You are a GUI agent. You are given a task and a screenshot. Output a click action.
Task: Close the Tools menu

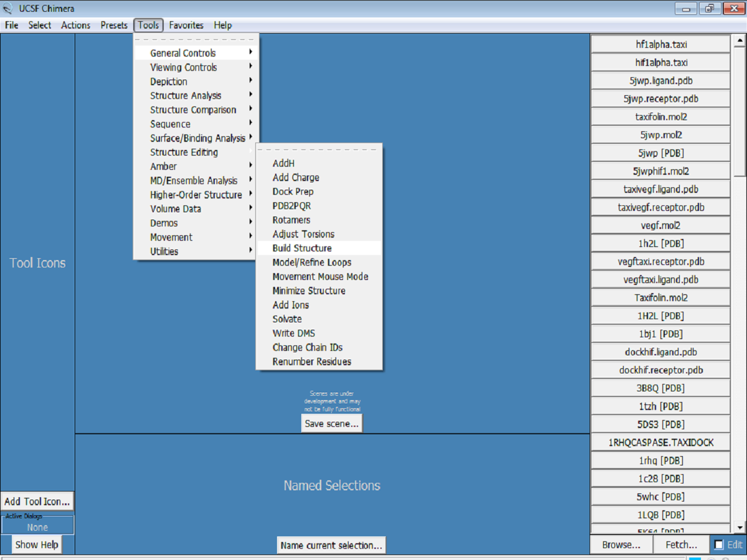(x=149, y=25)
